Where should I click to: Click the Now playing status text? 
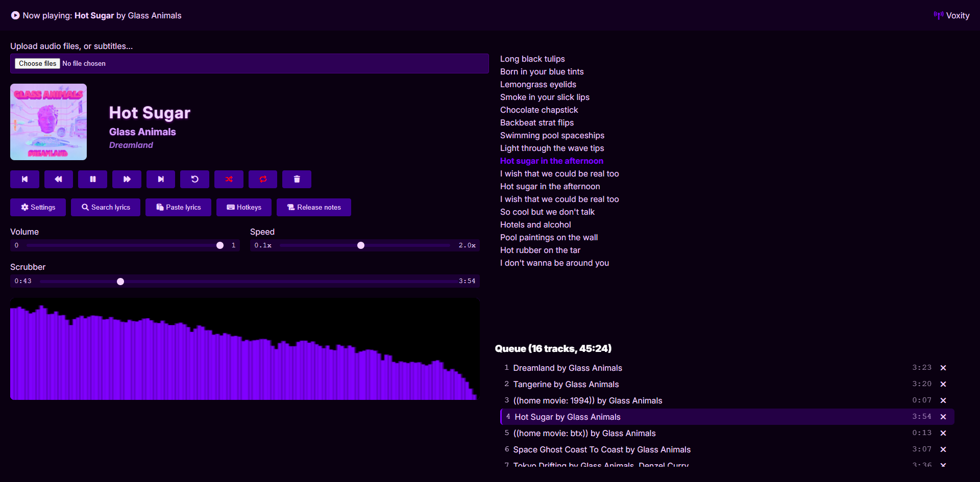click(102, 15)
